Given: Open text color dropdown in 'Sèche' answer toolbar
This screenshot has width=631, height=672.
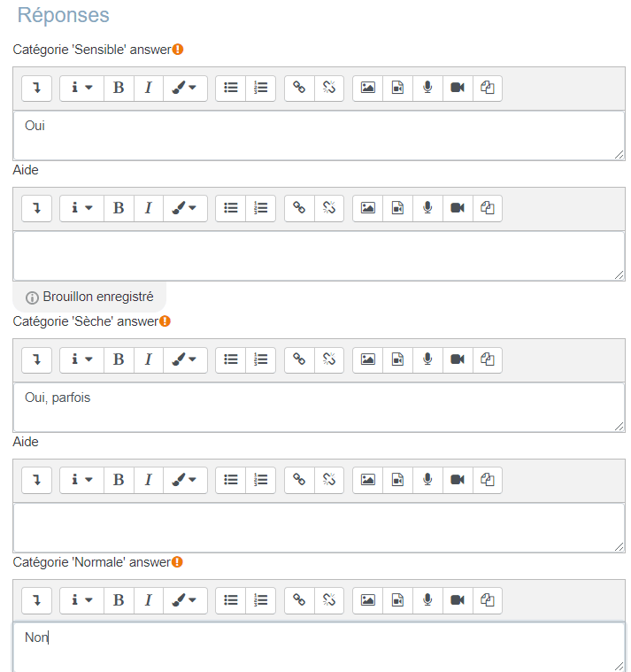Looking at the screenshot, I should tap(185, 359).
